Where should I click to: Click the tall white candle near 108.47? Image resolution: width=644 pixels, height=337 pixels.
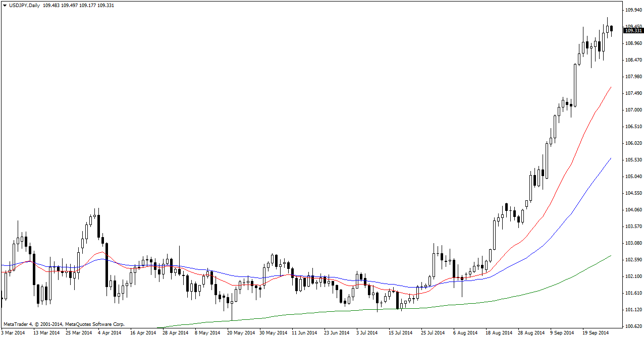pos(575,85)
